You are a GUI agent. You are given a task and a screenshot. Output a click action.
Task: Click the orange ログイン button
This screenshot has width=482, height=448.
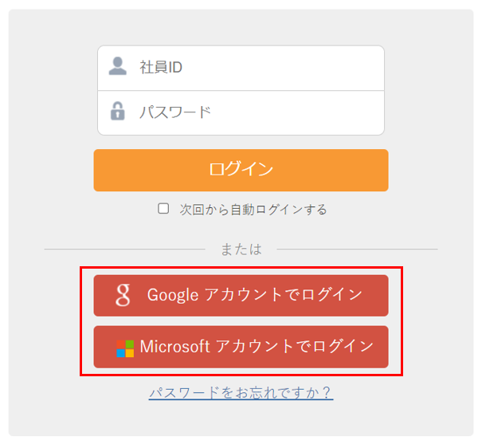click(241, 170)
